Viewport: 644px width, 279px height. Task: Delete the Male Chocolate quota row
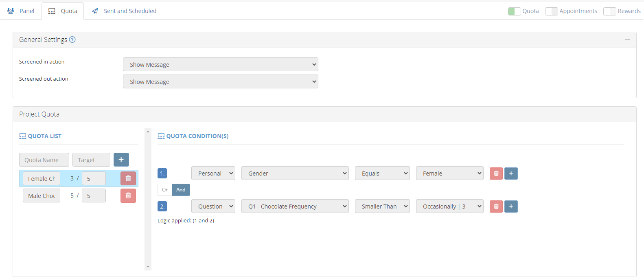(128, 196)
